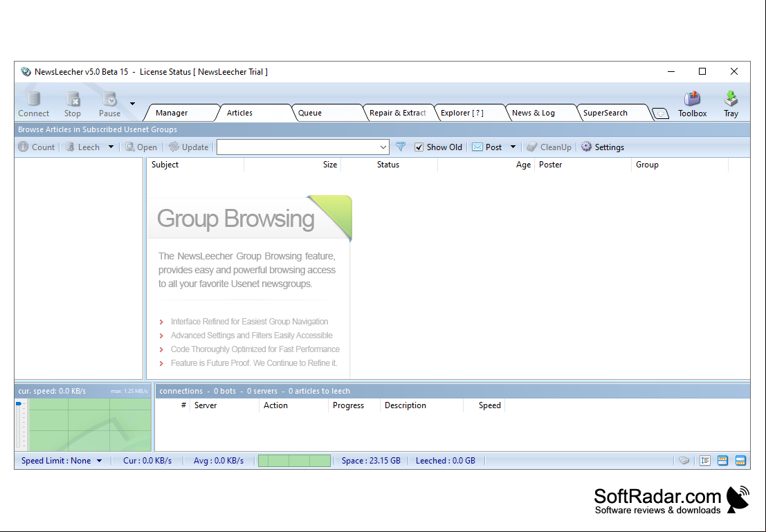Sort articles by the Status column
Image resolution: width=766 pixels, height=532 pixels.
pyautogui.click(x=389, y=165)
